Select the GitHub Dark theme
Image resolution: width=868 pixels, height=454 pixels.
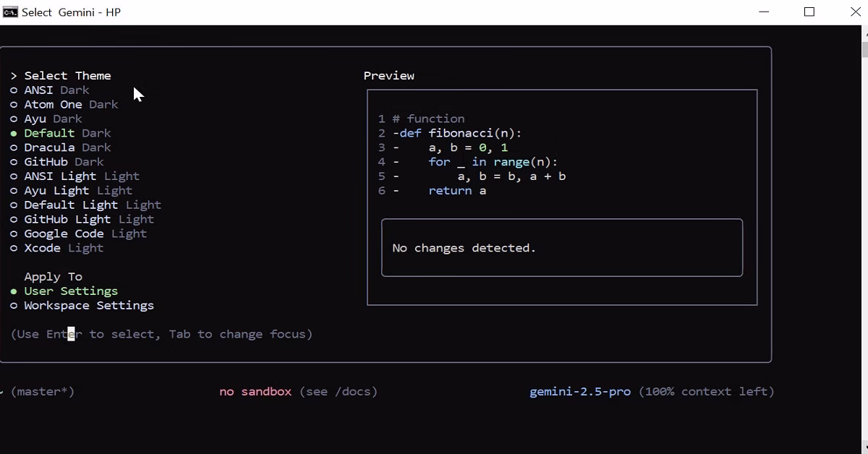coord(57,162)
